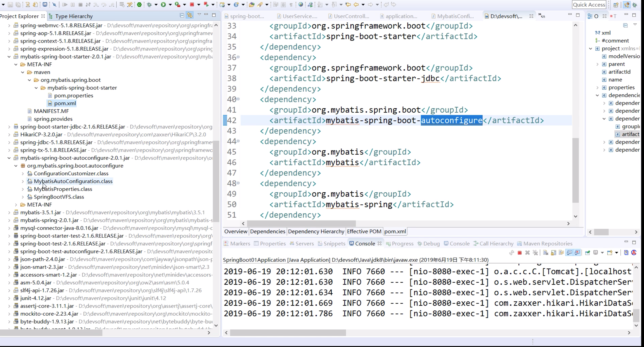This screenshot has height=347, width=644.
Task: Switch to the Dependency Hierarchy tab
Action: 316,231
